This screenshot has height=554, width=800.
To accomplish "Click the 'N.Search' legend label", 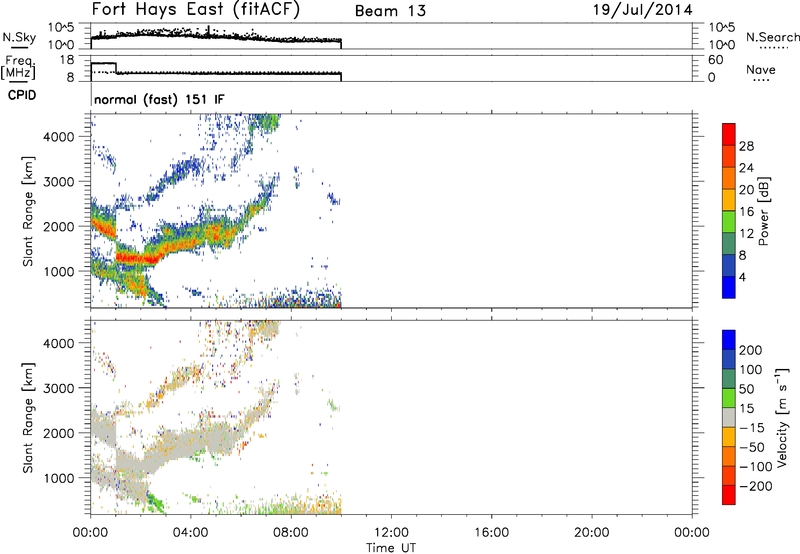I will 772,37.
